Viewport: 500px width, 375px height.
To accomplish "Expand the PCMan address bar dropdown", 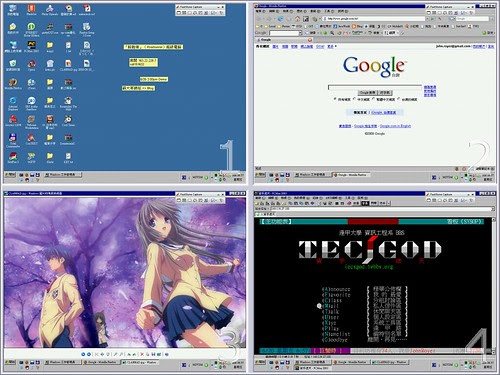I will point(493,209).
